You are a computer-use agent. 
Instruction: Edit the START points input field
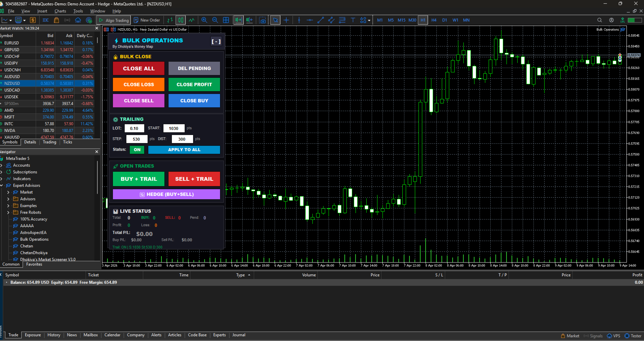click(174, 128)
